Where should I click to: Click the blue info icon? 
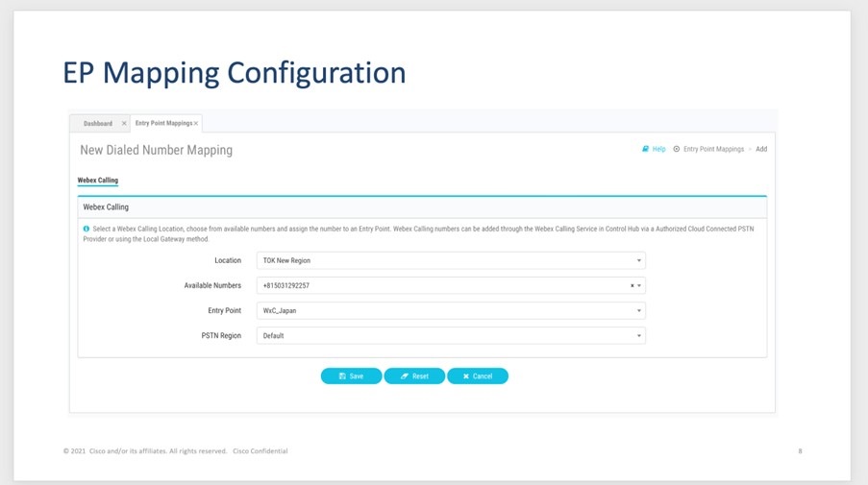pos(87,229)
